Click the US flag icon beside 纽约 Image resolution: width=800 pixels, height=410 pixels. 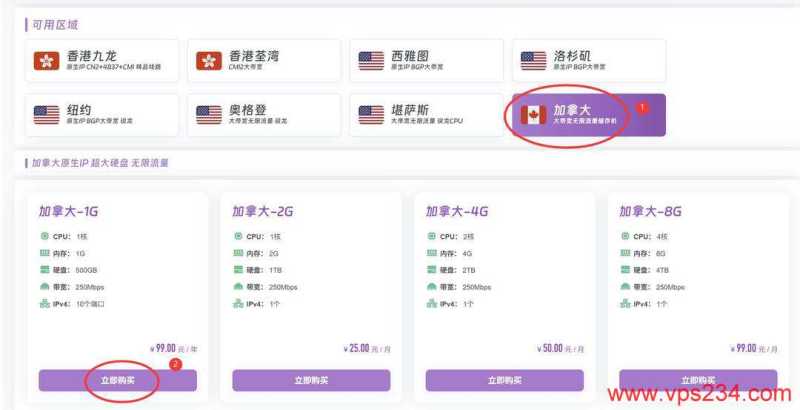click(47, 115)
